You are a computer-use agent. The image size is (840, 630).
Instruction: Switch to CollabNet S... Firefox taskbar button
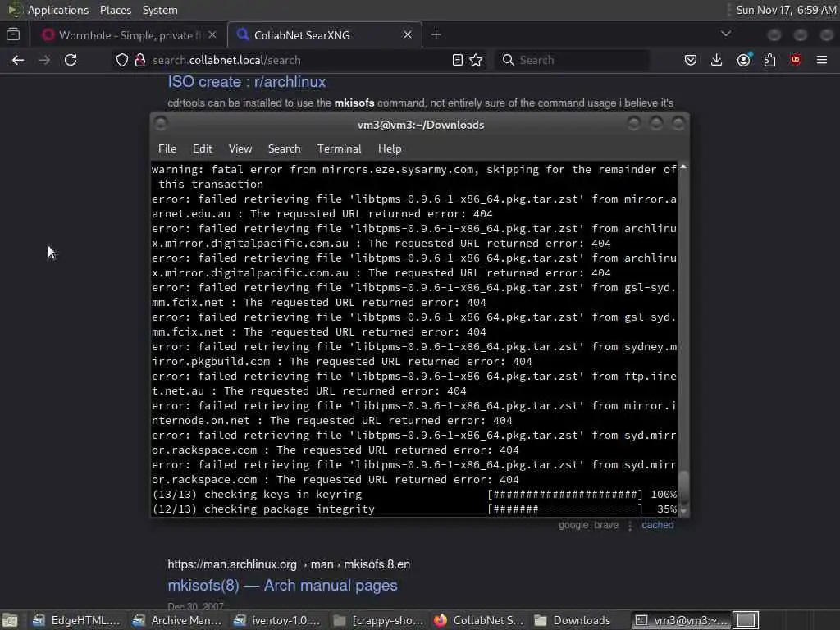click(478, 620)
